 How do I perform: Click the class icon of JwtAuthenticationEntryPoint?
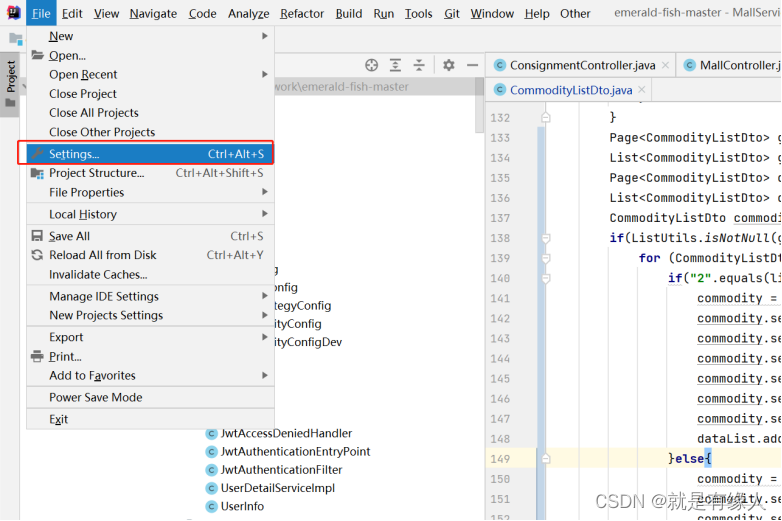[211, 452]
